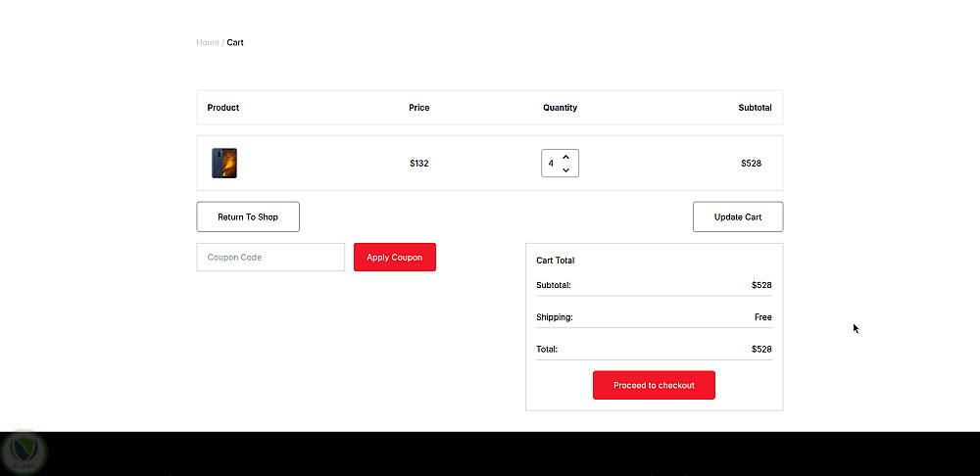Image resolution: width=980 pixels, height=476 pixels.
Task: Click the Cart breadcrumb item
Action: pyautogui.click(x=235, y=43)
